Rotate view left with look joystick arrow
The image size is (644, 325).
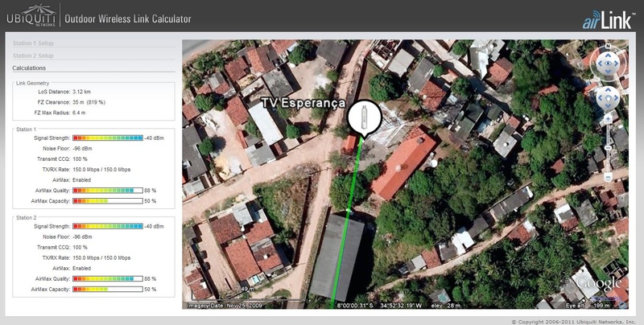pos(600,64)
